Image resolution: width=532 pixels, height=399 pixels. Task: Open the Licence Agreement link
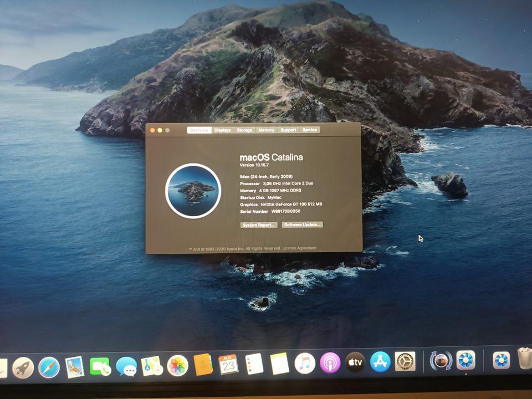[x=299, y=248]
